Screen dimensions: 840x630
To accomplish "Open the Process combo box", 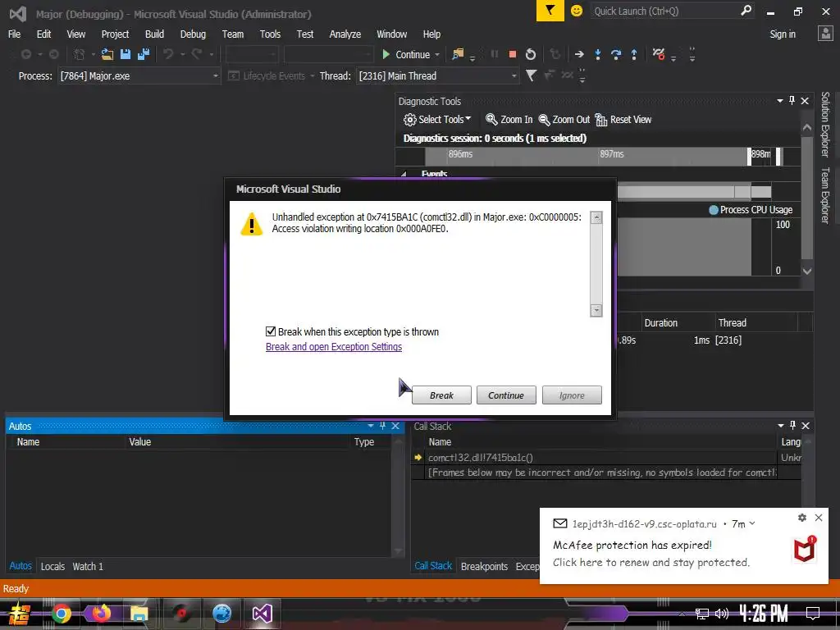I will click(139, 76).
